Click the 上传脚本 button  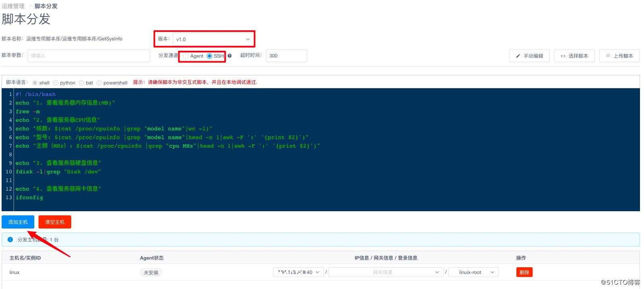tap(619, 56)
